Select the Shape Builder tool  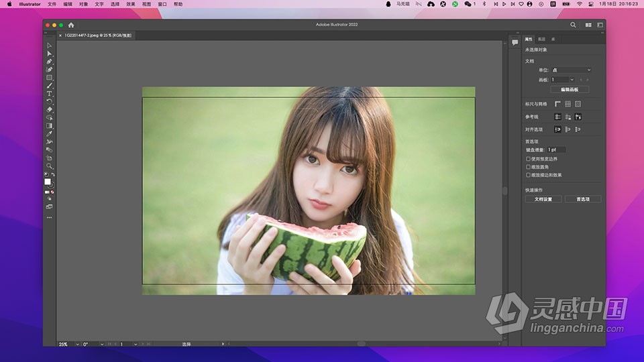(49, 118)
